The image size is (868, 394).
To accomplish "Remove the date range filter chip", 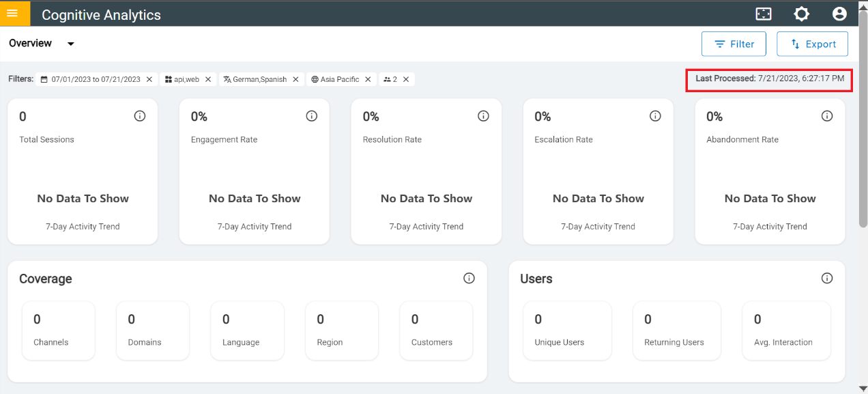I will click(x=149, y=79).
